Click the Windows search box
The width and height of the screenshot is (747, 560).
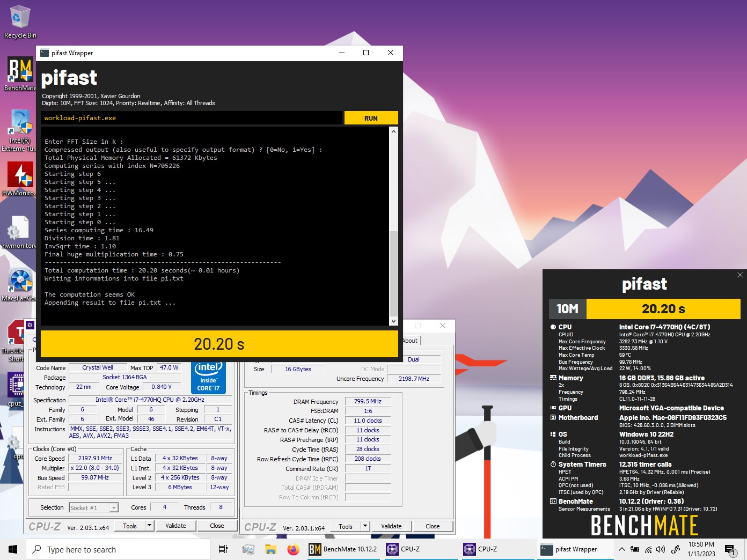click(118, 549)
